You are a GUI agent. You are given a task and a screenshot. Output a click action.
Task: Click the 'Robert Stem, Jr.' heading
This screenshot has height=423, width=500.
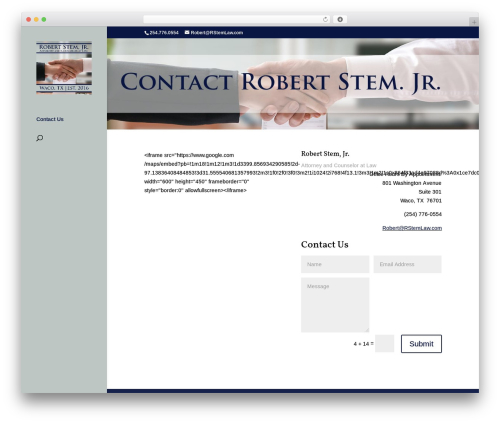tap(325, 154)
